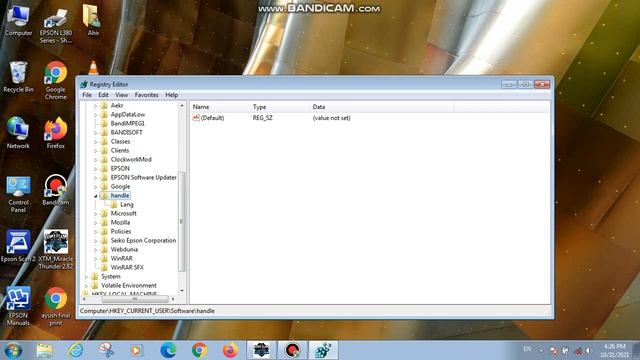Click the Name column header
The width and height of the screenshot is (640, 360).
click(220, 107)
